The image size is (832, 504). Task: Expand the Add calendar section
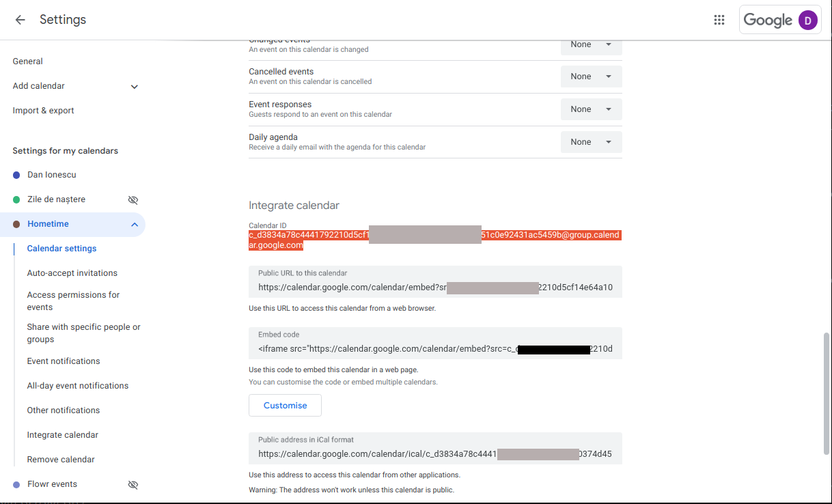(134, 87)
